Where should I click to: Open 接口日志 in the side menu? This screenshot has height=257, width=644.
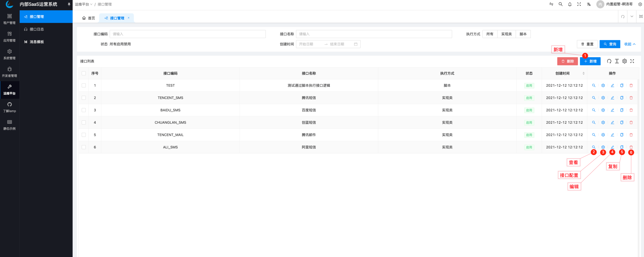pyautogui.click(x=37, y=29)
